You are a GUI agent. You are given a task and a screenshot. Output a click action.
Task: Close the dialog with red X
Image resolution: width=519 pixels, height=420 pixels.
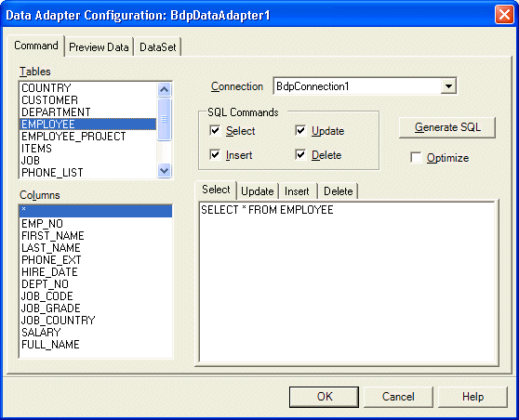[504, 15]
